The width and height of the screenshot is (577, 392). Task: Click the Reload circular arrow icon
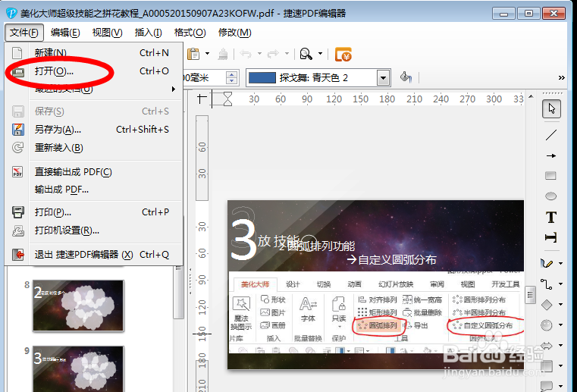click(17, 148)
